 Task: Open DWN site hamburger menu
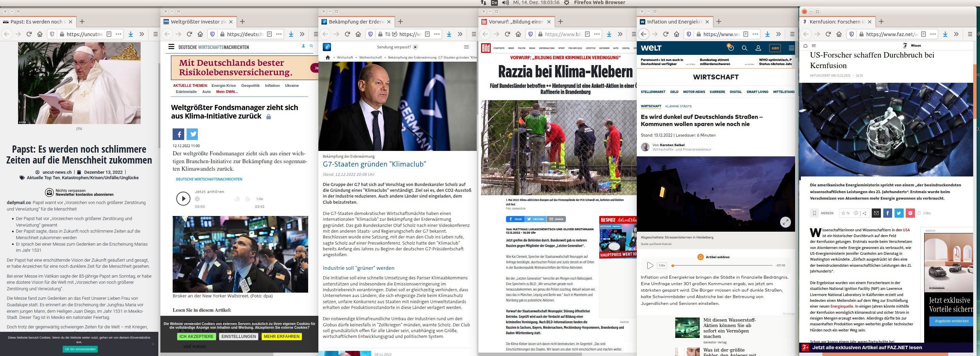(x=172, y=46)
